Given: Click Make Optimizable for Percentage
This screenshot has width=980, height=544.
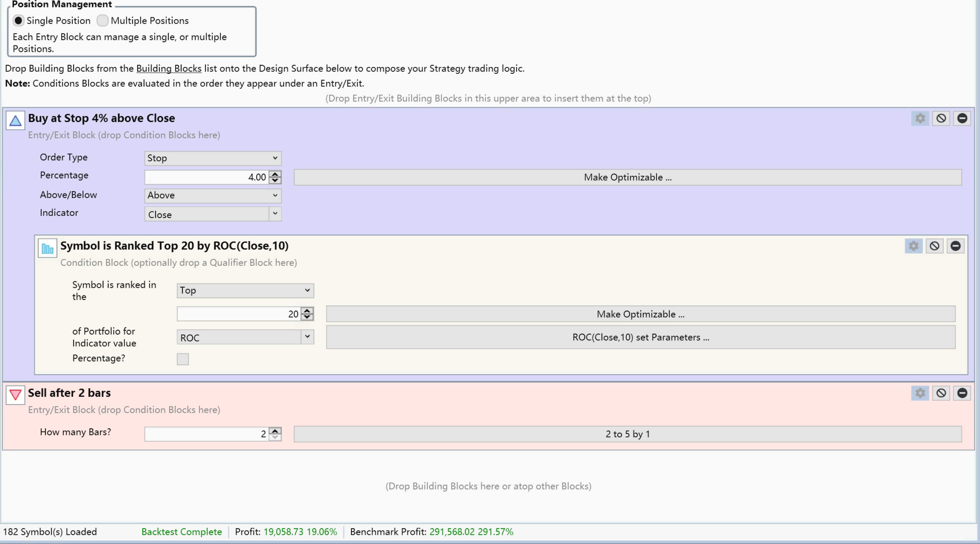Looking at the screenshot, I should pyautogui.click(x=627, y=177).
